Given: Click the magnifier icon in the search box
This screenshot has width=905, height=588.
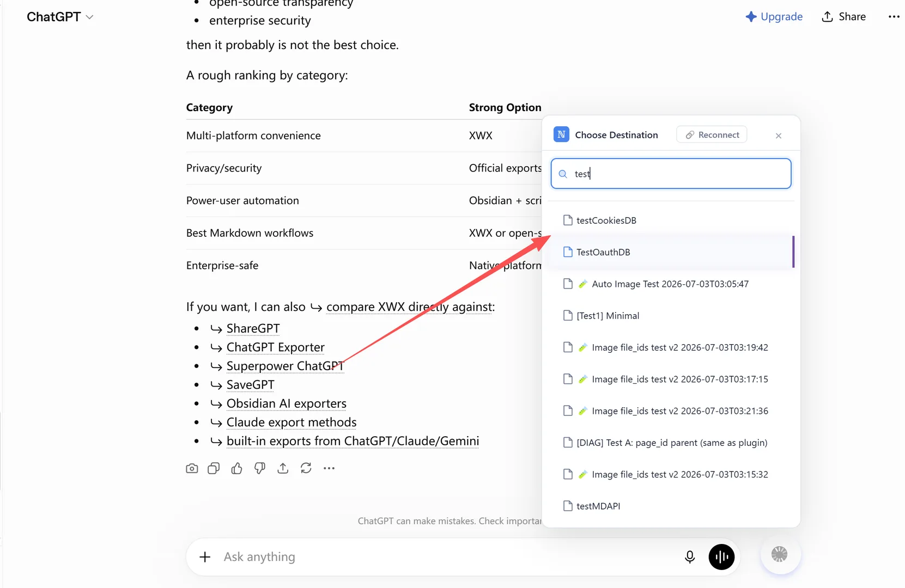Looking at the screenshot, I should [x=563, y=174].
